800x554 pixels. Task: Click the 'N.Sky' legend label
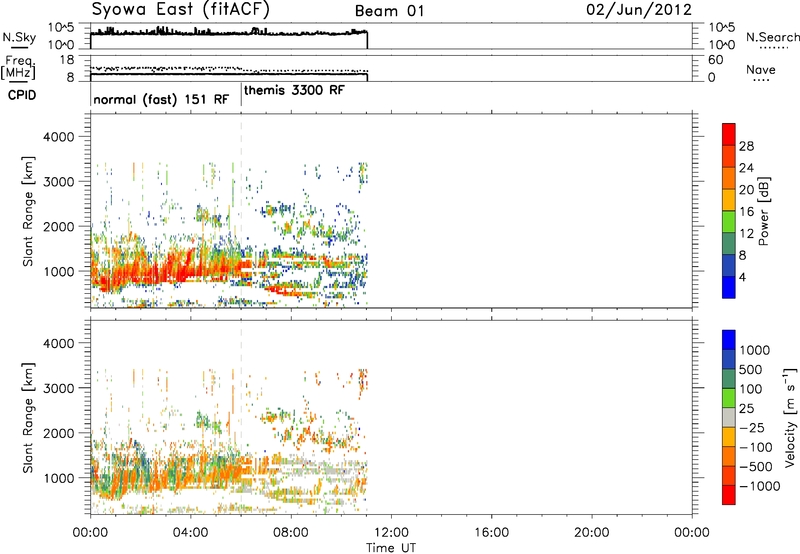coord(19,37)
